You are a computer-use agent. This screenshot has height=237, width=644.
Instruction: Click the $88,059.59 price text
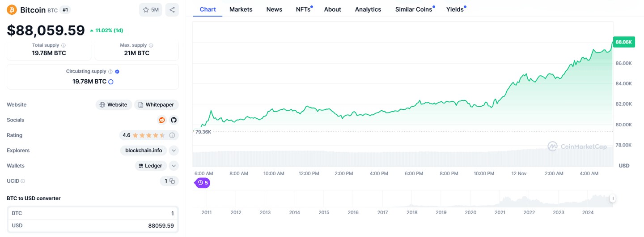pyautogui.click(x=46, y=30)
